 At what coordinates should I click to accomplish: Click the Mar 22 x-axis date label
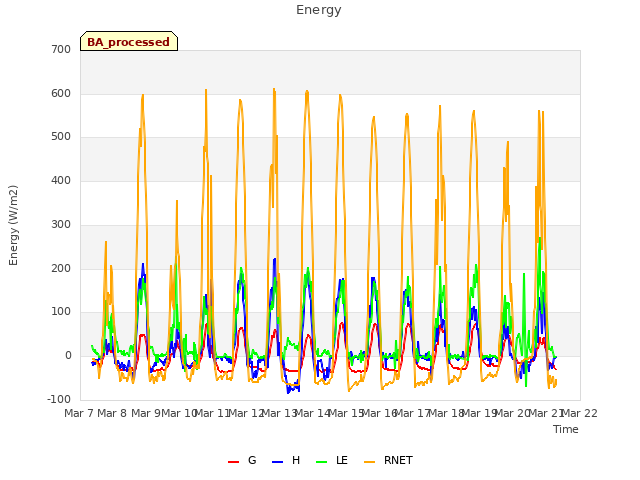[580, 413]
